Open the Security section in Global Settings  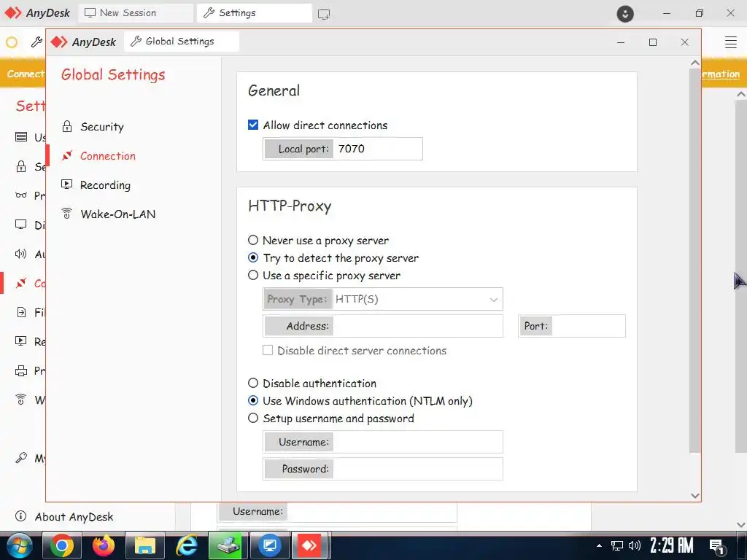tap(102, 127)
